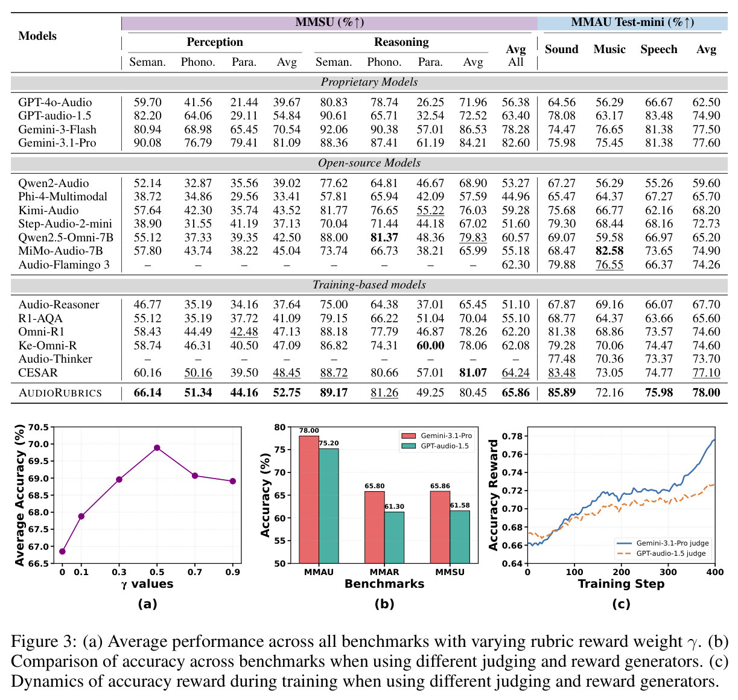Viewport: 738px width, 700px height.
Task: Click the "Audio-Flamingo 3" row label
Action: click(x=64, y=264)
